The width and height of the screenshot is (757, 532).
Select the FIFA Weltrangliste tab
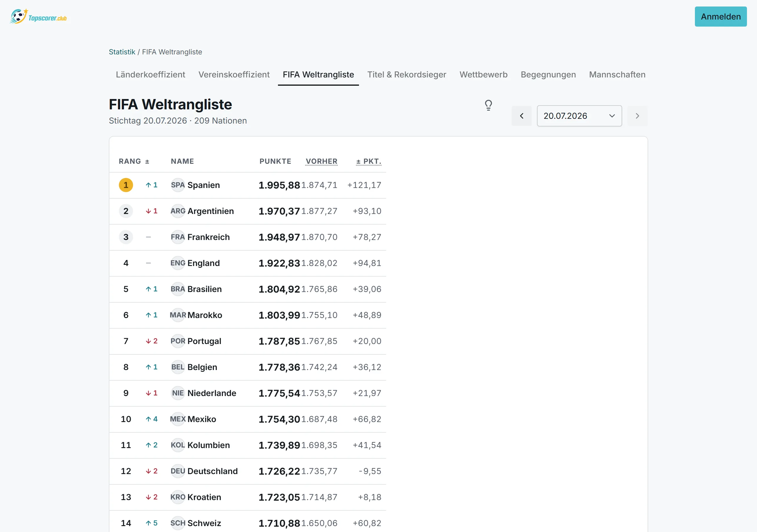(x=318, y=75)
